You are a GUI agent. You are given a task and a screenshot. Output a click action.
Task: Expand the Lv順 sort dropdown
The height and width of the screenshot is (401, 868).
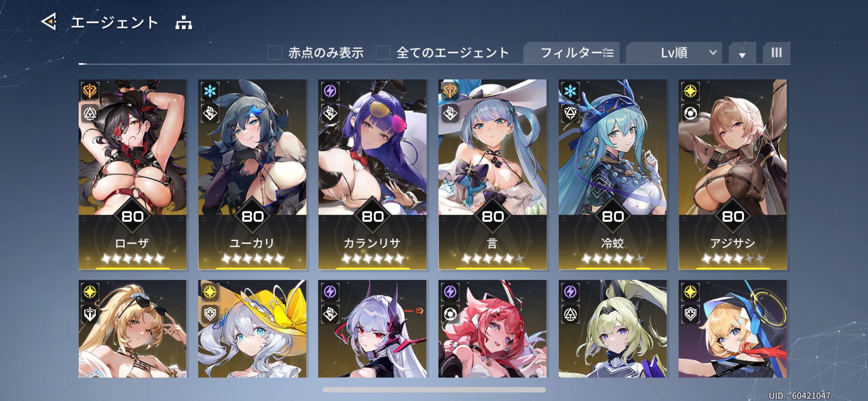coord(674,53)
